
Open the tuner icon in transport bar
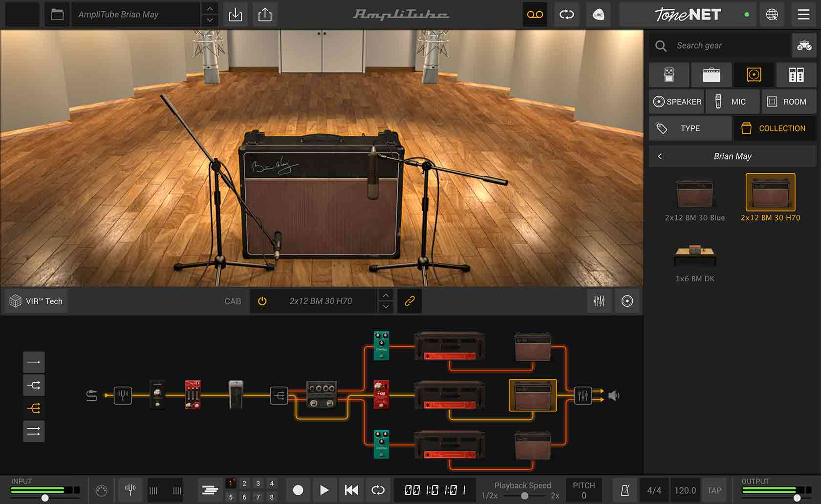[130, 490]
